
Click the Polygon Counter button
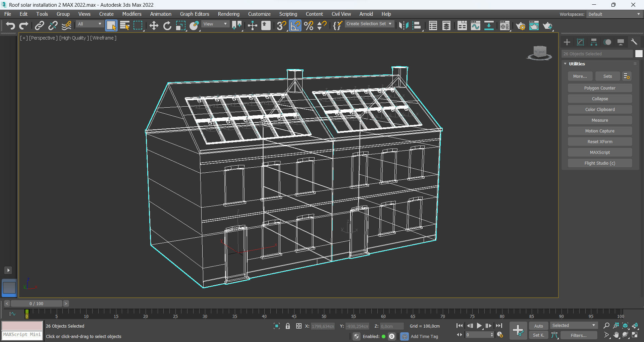(599, 88)
